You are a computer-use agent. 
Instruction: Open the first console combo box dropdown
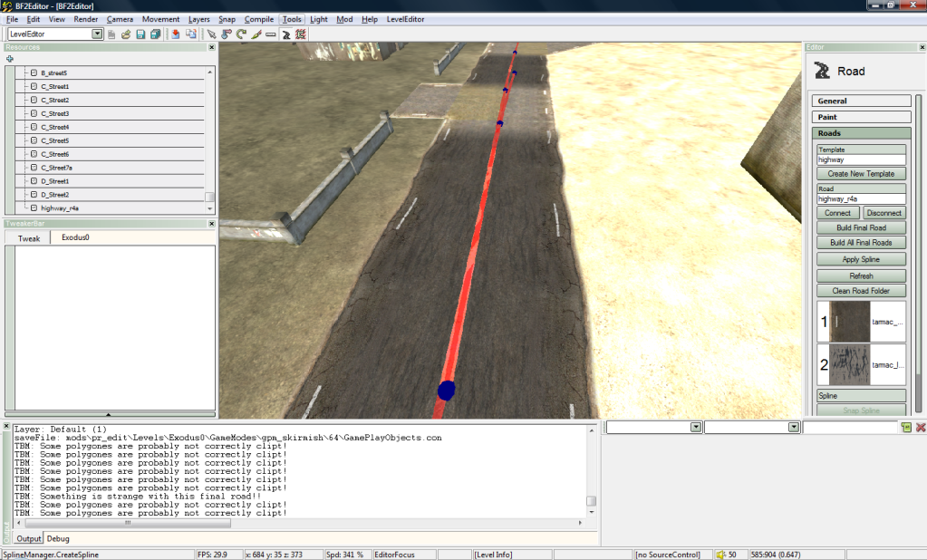pyautogui.click(x=696, y=427)
